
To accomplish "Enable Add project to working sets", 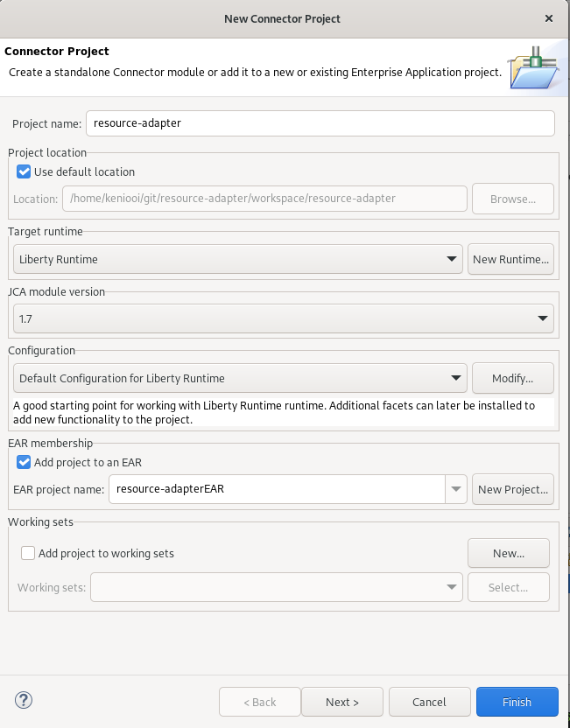I will click(x=29, y=553).
